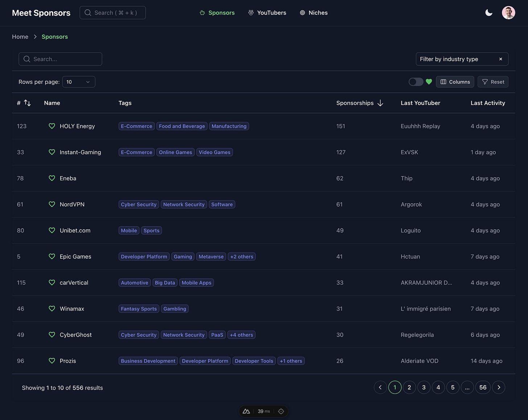This screenshot has width=528, height=420.
Task: Go to Home breadcrumb
Action: (x=20, y=37)
